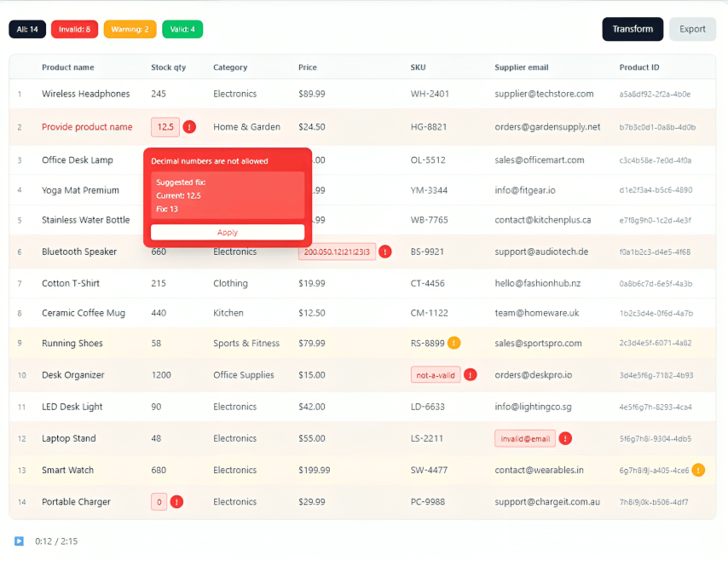This screenshot has height=561, width=728.
Task: Click the orange warning icon beside RS-8899
Action: click(454, 344)
